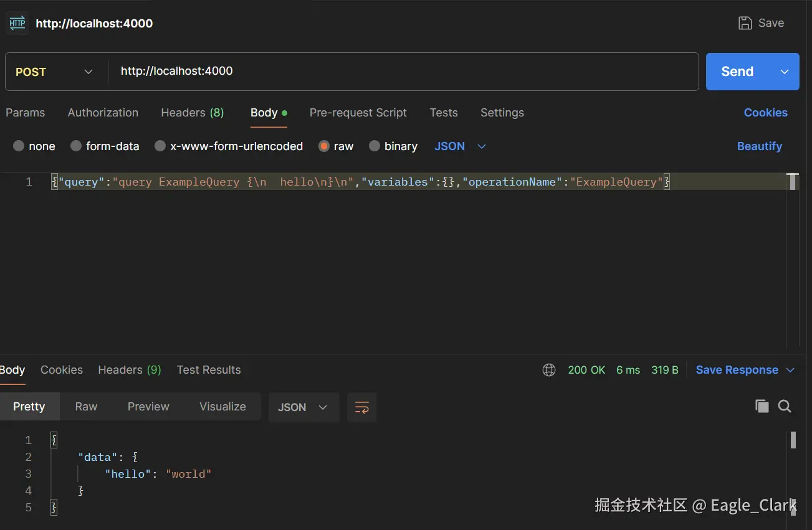Switch response view to Preview
Image resolution: width=812 pixels, height=530 pixels.
click(x=148, y=407)
